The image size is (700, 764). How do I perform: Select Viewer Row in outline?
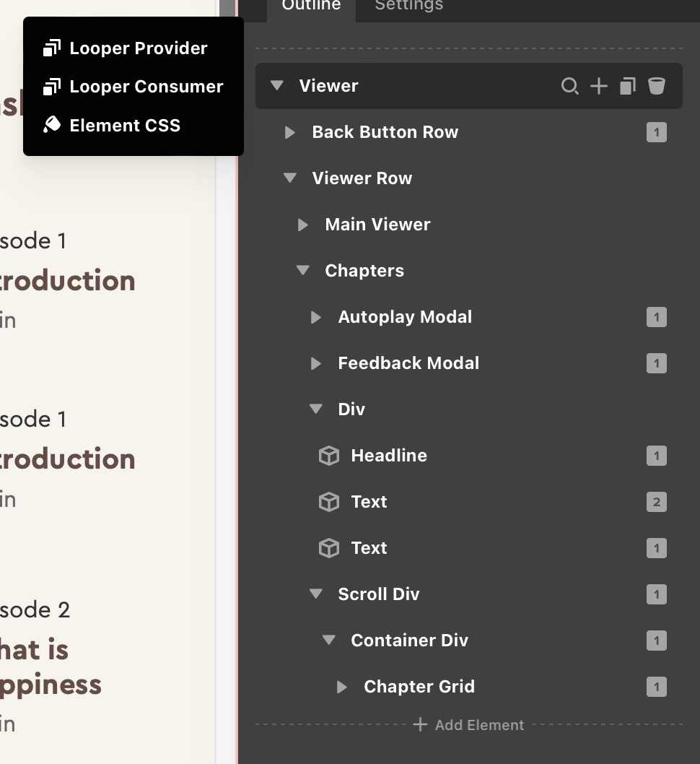362,178
